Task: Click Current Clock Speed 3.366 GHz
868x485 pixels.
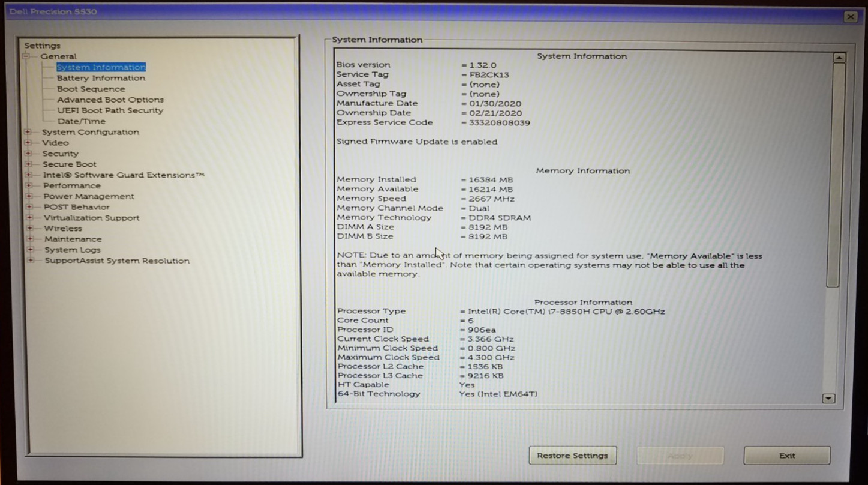Action: click(491, 339)
